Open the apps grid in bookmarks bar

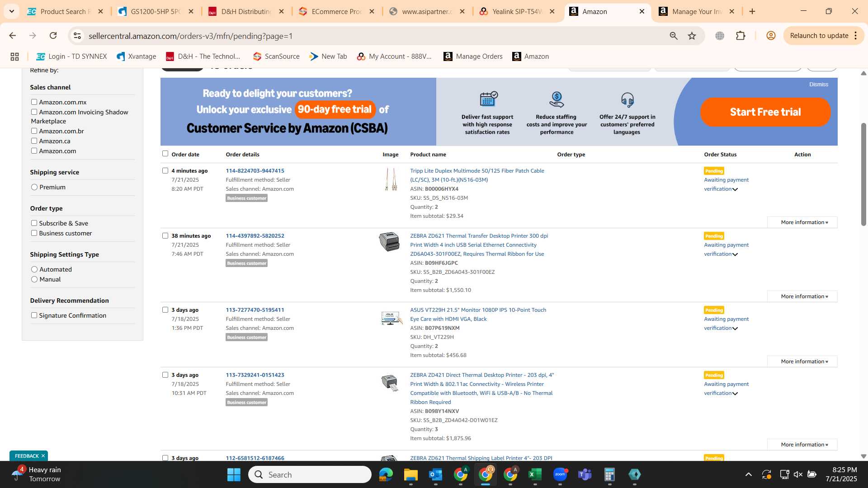pyautogui.click(x=14, y=56)
